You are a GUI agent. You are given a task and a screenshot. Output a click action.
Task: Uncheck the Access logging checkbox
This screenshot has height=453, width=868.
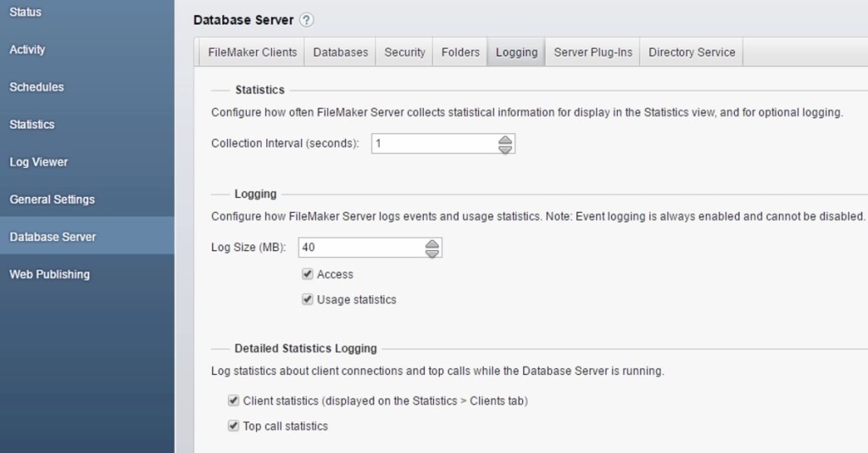click(x=307, y=273)
